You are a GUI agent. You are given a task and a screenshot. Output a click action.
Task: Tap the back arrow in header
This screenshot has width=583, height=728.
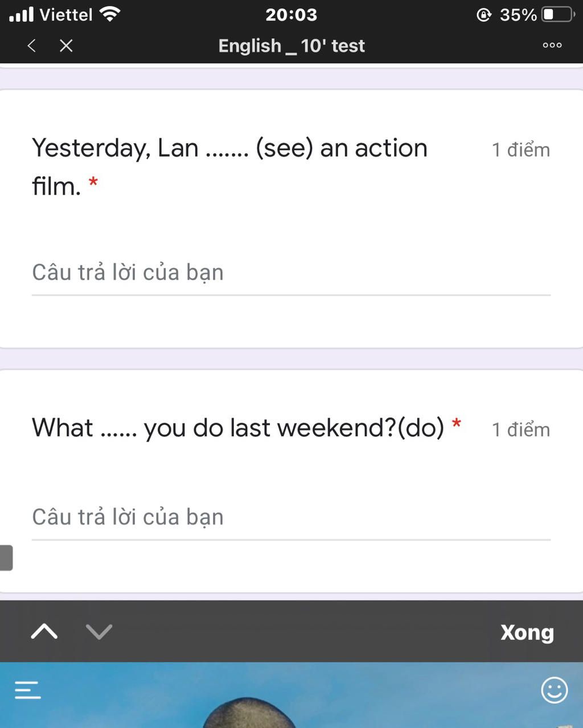32,46
